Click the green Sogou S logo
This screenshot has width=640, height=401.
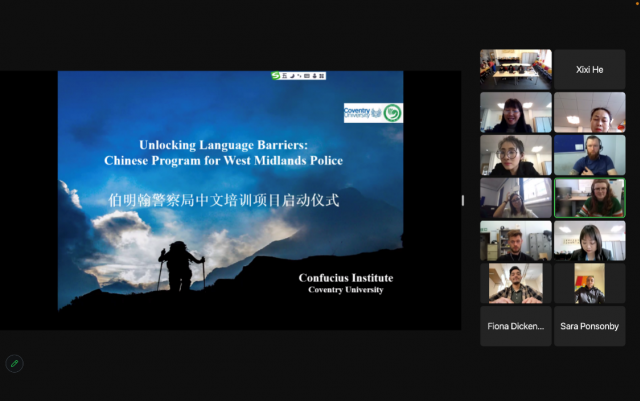click(276, 76)
